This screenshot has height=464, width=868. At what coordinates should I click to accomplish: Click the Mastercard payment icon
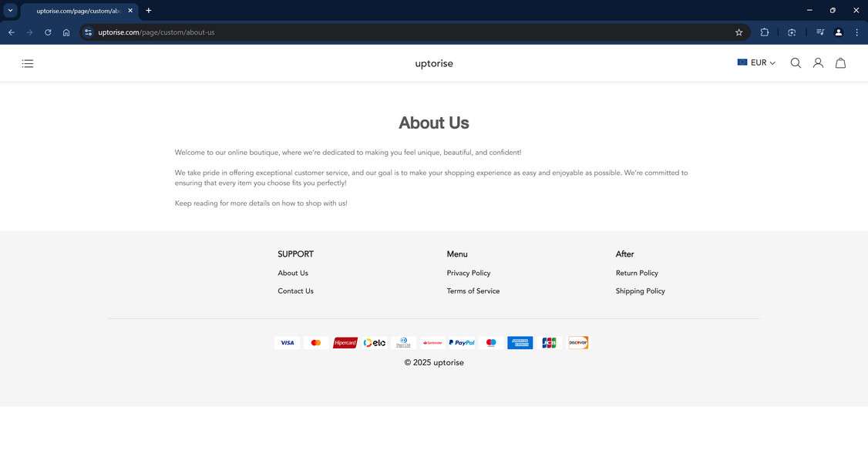click(316, 343)
